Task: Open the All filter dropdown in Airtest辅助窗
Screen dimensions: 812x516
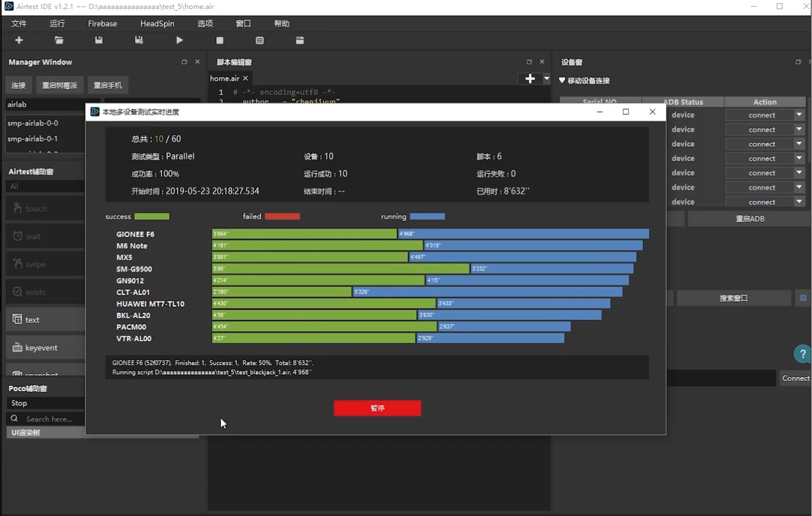Action: click(x=45, y=186)
